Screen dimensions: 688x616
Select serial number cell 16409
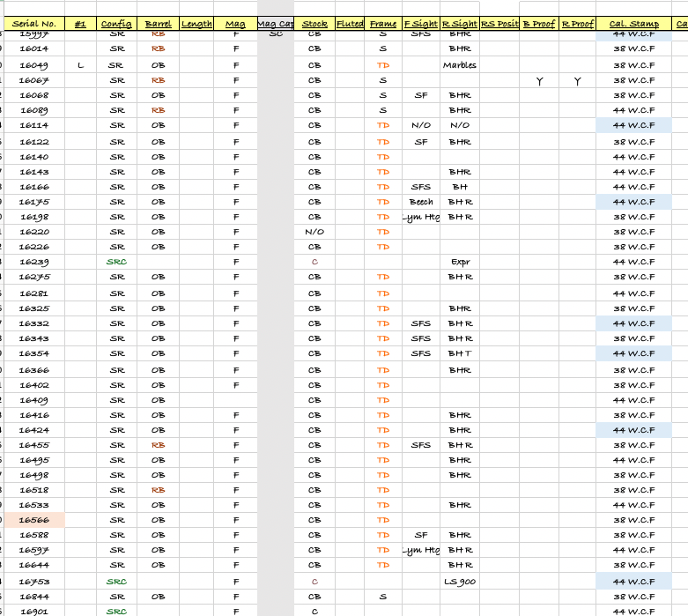(34, 400)
